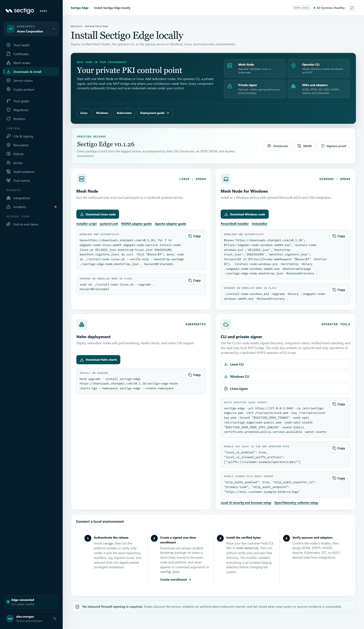The image size is (364, 629).
Task: Open Trust health from sidebar
Action: (x=31, y=45)
